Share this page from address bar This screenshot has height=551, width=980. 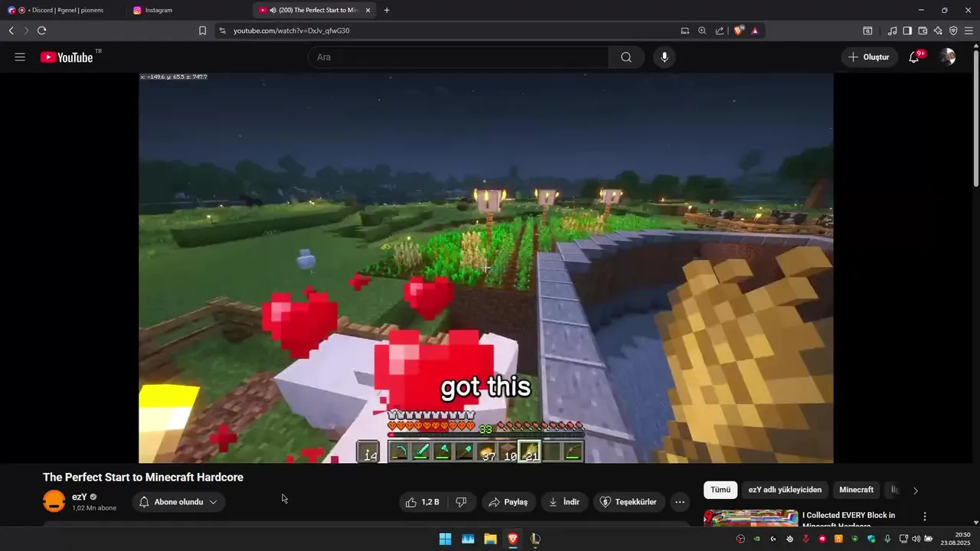tap(720, 31)
